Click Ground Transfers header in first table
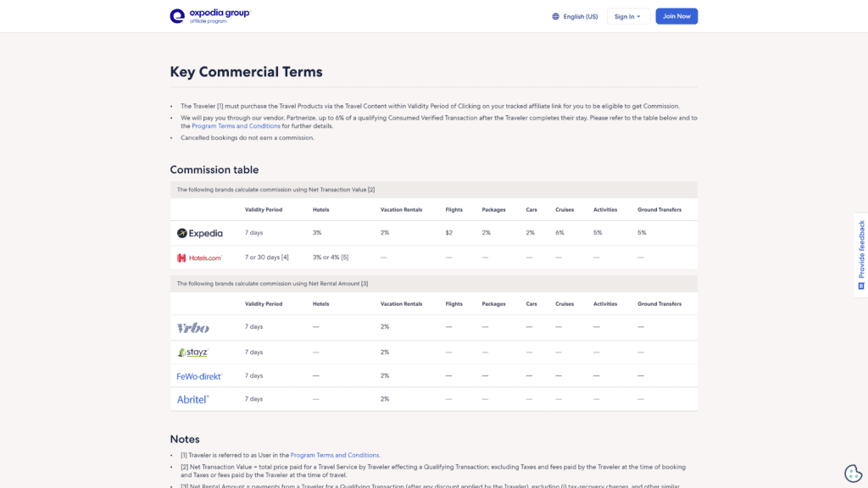The image size is (868, 488). click(x=659, y=210)
